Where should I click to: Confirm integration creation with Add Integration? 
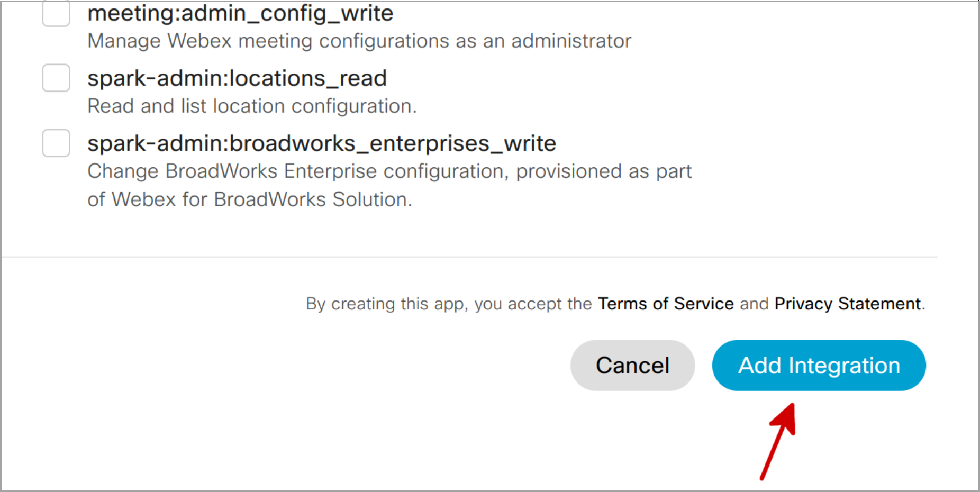coord(818,365)
